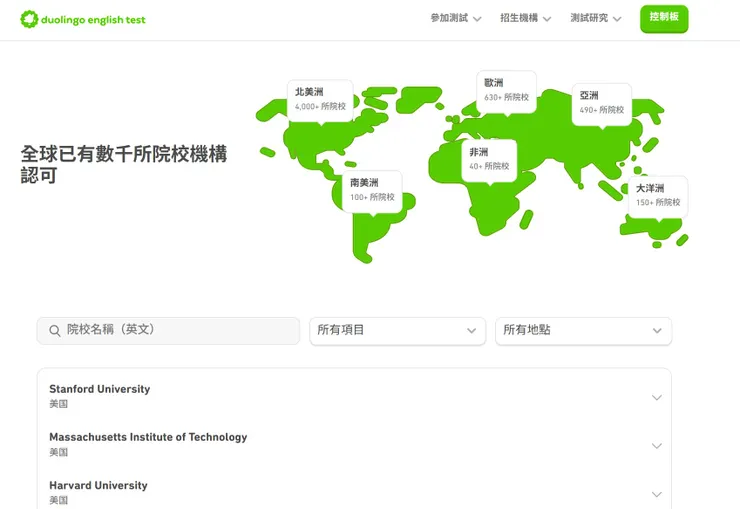
Task: Expand the Stanford University row chevron
Action: [x=656, y=398]
